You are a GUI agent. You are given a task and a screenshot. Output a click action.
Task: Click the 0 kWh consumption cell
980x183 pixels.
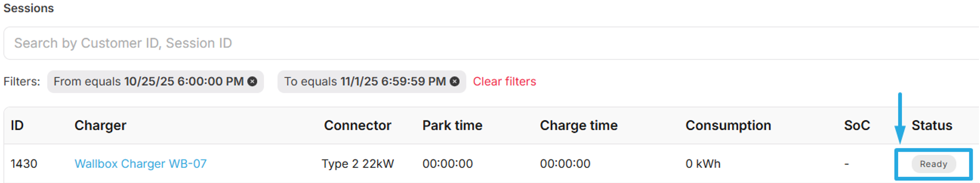[703, 163]
